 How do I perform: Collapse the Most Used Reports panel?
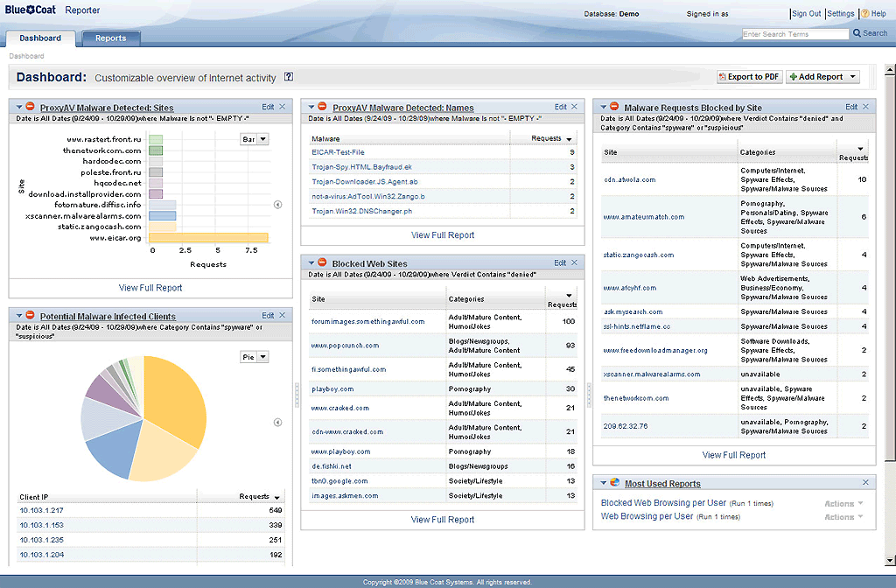point(604,483)
